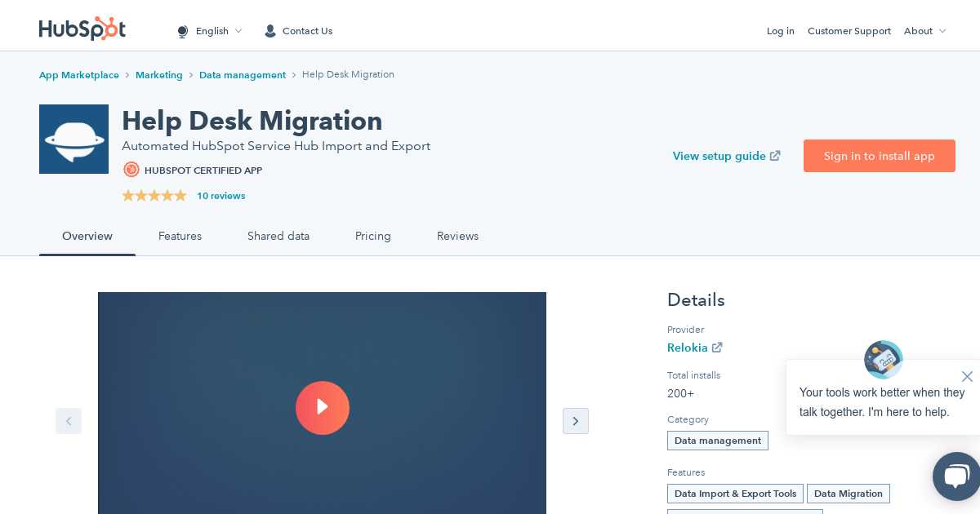Click the HubSpot Certified App badge icon
The height and width of the screenshot is (514, 980).
tap(131, 170)
